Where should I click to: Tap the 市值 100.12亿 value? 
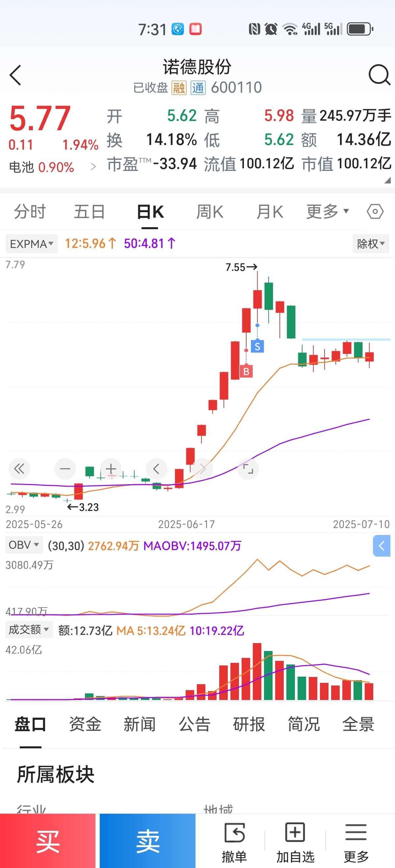pyautogui.click(x=346, y=163)
